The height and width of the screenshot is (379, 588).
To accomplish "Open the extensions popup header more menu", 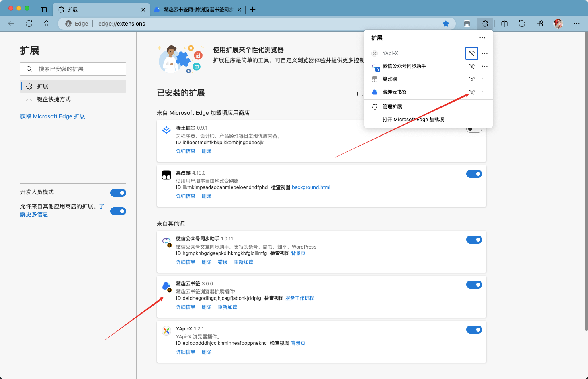I will point(482,38).
